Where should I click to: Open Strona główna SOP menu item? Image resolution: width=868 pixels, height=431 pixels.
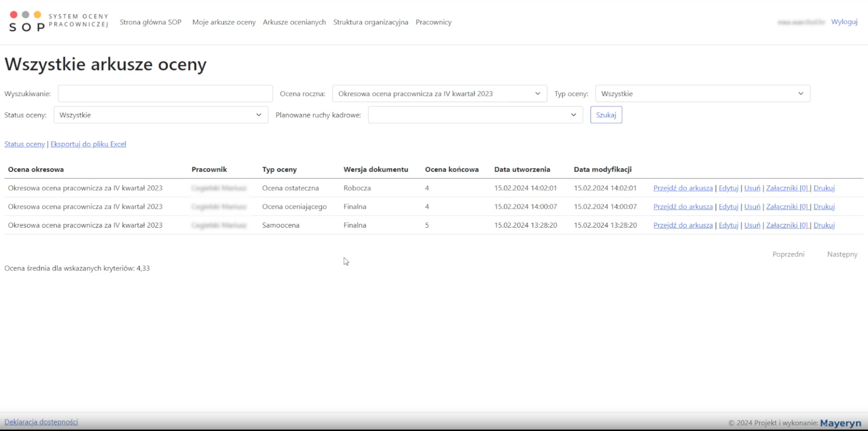(150, 22)
